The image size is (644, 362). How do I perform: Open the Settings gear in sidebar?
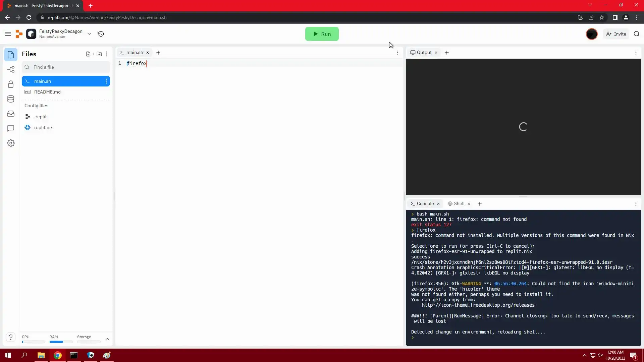point(11,143)
